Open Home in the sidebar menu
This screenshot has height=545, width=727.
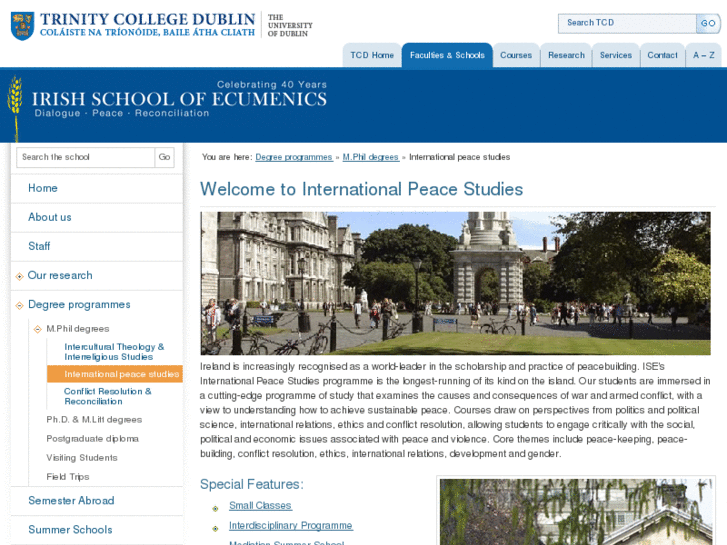(x=43, y=188)
